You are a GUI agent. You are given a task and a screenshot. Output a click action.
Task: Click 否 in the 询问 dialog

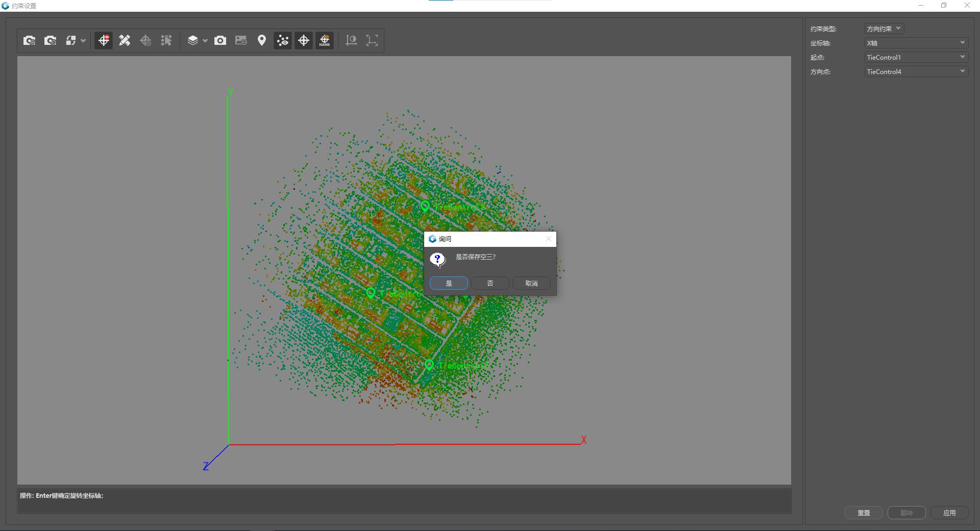tap(490, 283)
